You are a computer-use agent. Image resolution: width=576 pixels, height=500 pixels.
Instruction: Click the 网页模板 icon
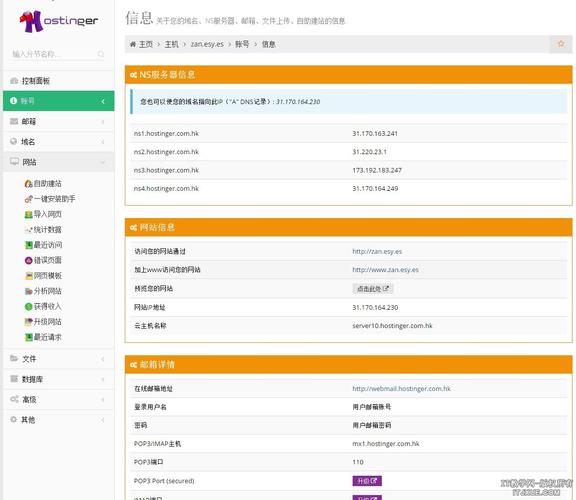29,276
